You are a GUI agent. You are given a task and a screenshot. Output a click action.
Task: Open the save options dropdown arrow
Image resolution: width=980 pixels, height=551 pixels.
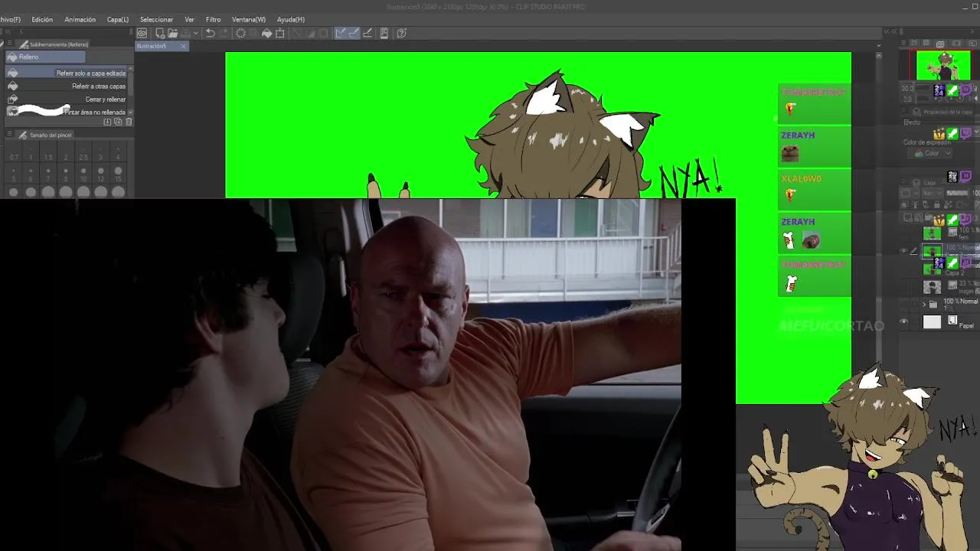pyautogui.click(x=196, y=33)
